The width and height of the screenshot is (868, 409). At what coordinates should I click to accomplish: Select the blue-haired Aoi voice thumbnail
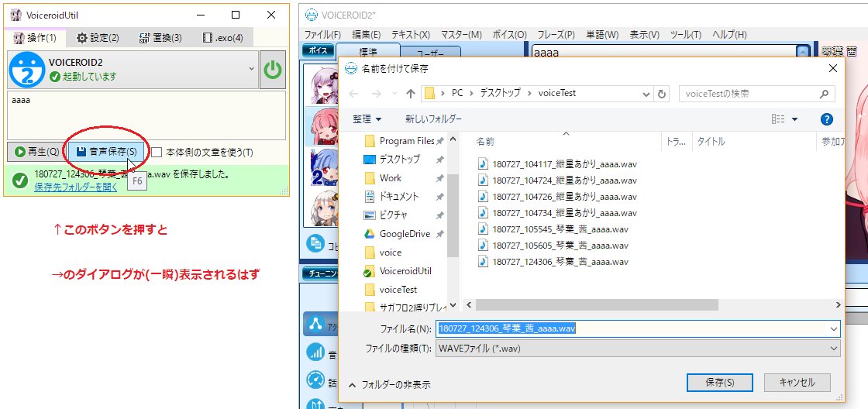322,167
